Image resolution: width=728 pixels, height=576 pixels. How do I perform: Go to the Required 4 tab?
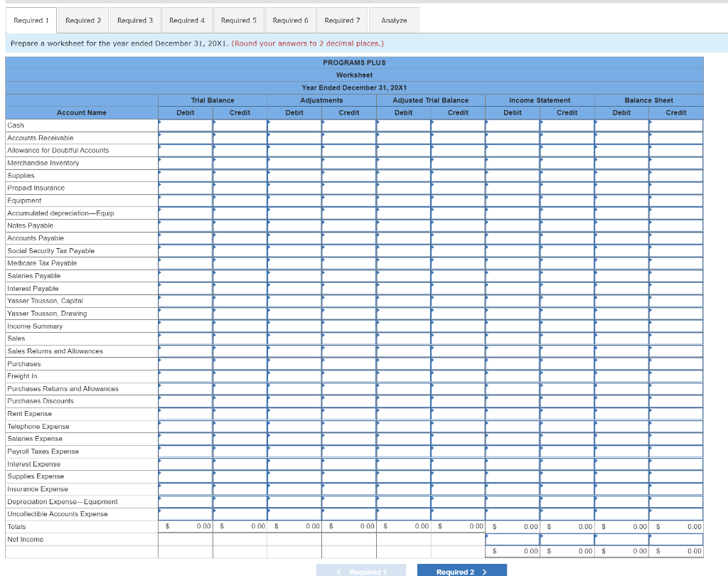tap(187, 21)
